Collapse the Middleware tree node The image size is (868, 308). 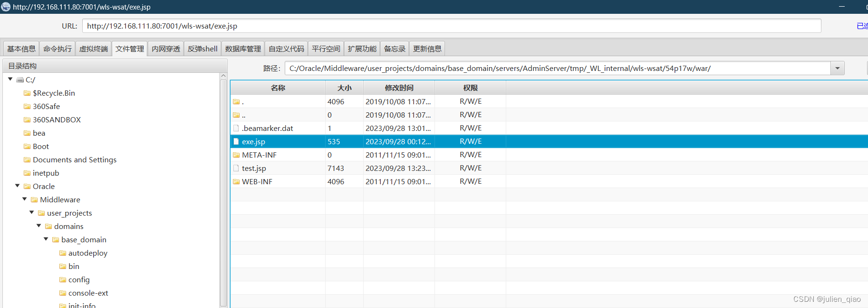coord(25,199)
